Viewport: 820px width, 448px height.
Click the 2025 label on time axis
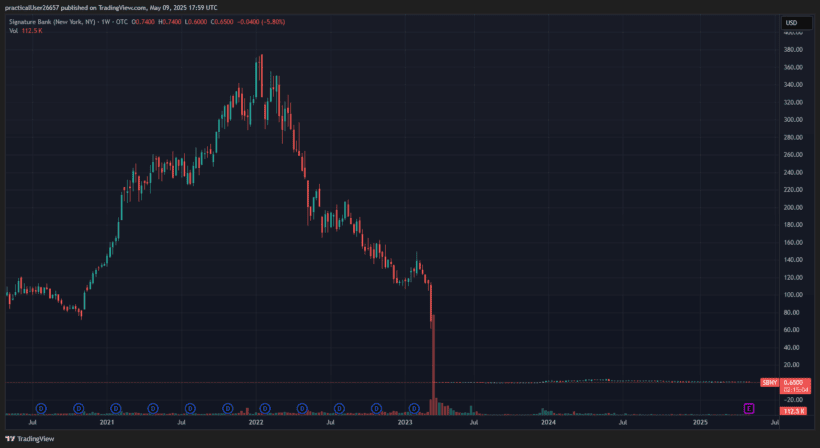click(x=701, y=423)
